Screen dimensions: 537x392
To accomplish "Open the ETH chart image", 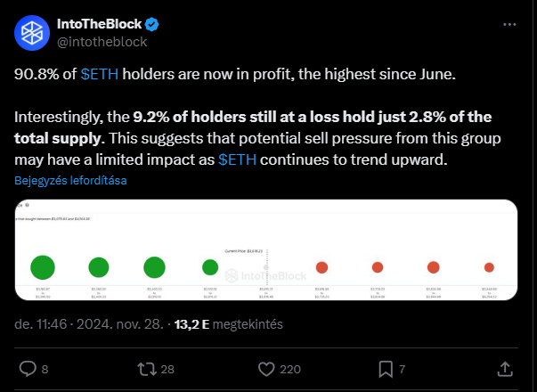I will (x=266, y=249).
